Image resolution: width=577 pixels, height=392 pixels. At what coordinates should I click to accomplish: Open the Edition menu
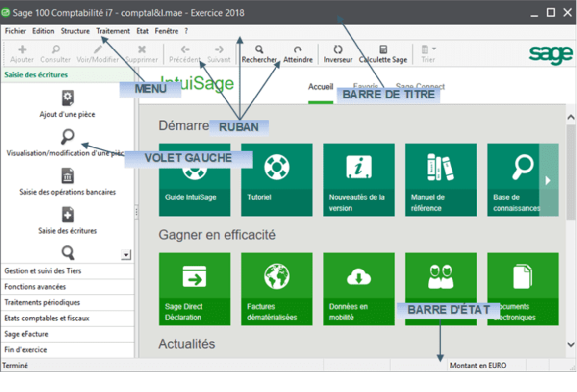(x=43, y=31)
